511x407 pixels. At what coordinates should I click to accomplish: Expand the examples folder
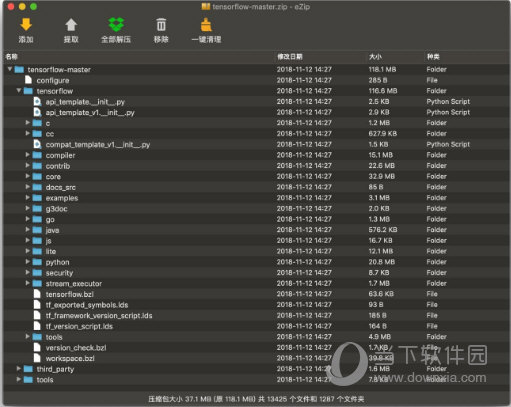pyautogui.click(x=28, y=197)
